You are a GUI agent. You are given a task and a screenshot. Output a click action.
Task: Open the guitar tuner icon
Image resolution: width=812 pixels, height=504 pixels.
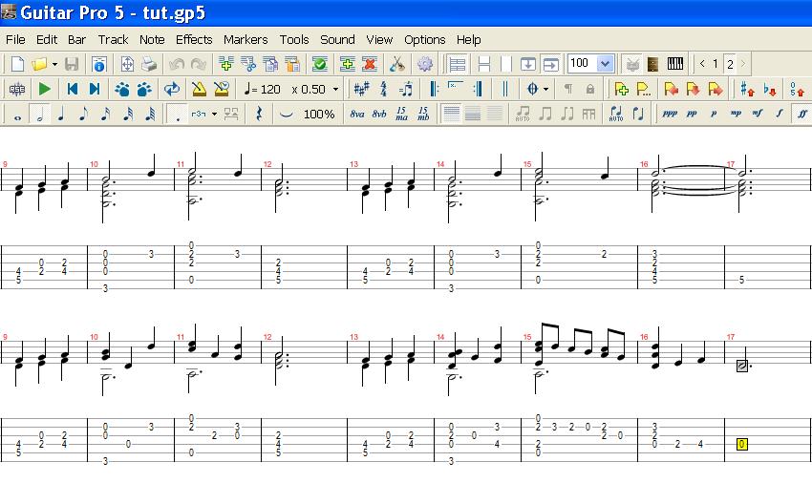pos(397,64)
